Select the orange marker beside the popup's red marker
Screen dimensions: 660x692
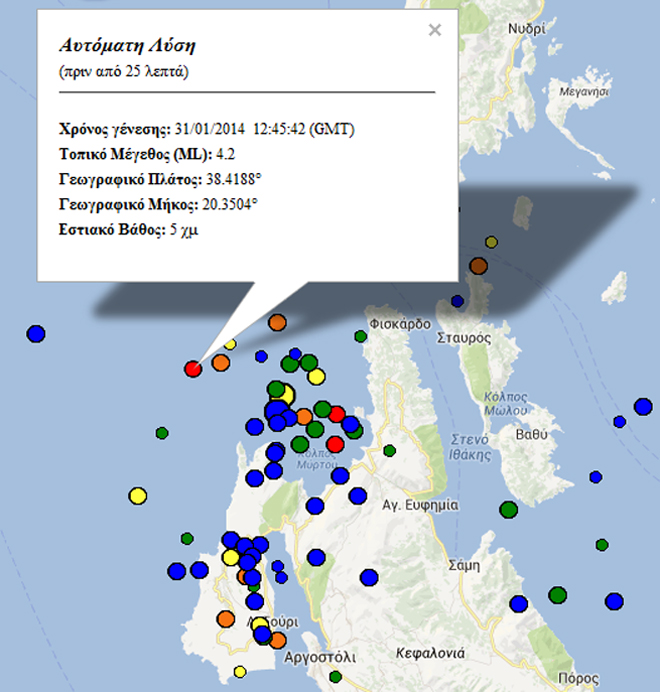pos(221,363)
